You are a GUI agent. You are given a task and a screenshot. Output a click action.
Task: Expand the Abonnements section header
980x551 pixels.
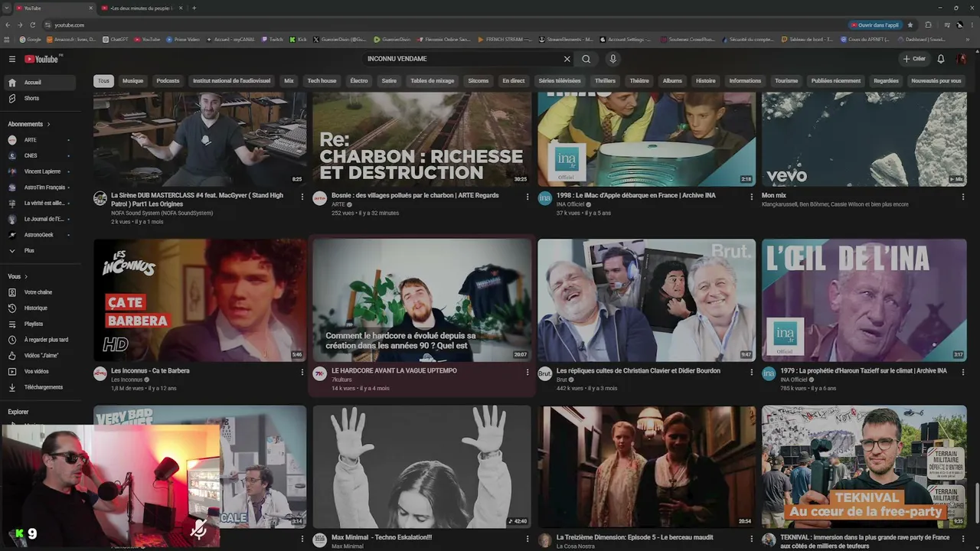pos(29,124)
